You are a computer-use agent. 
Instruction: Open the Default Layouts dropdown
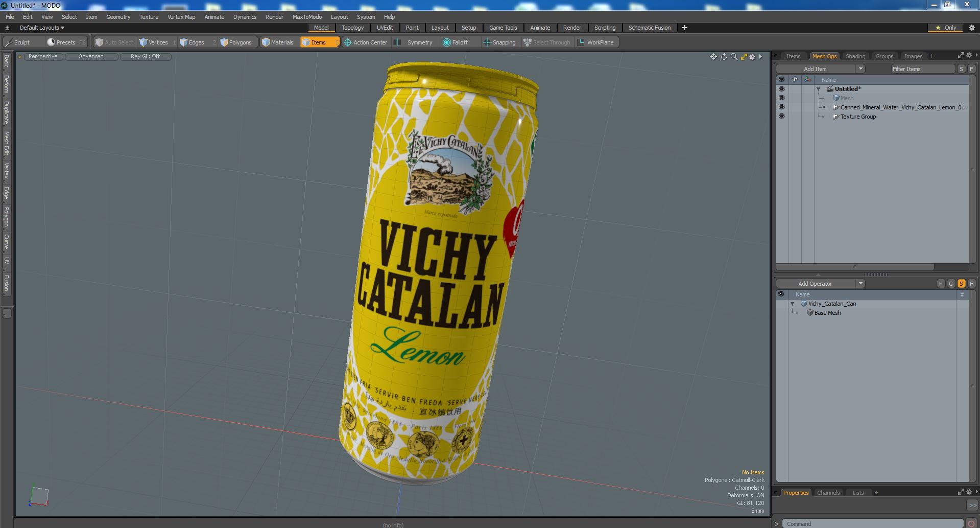click(x=42, y=28)
